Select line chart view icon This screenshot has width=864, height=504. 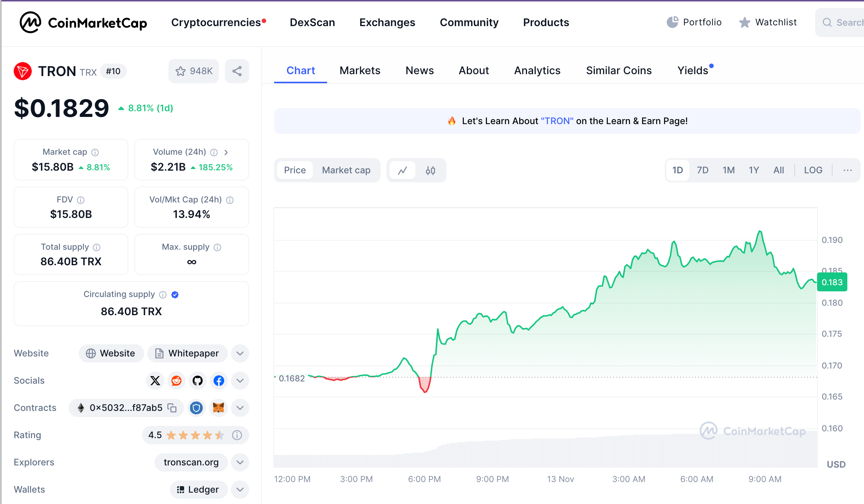[x=402, y=170]
